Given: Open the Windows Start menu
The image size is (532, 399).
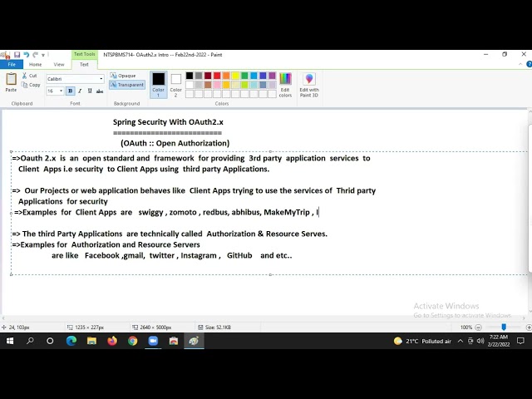Looking at the screenshot, I should pyautogui.click(x=10, y=341).
